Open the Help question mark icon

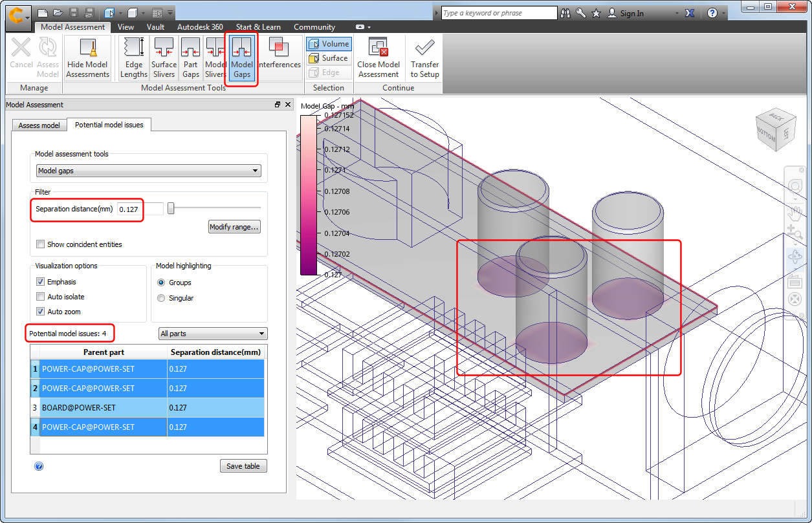point(712,13)
